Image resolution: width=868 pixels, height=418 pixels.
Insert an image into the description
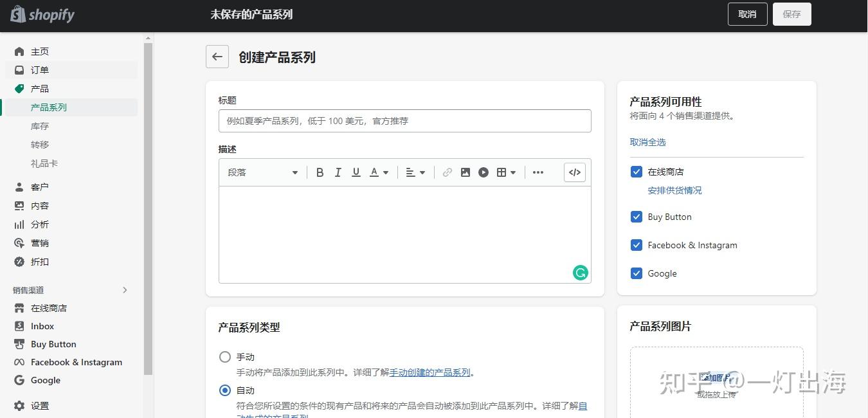click(x=465, y=172)
